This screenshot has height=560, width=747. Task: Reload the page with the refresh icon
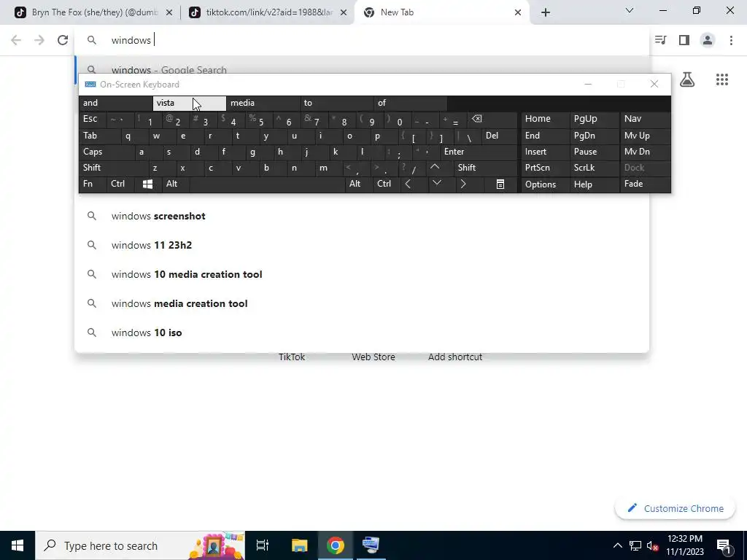tap(63, 40)
